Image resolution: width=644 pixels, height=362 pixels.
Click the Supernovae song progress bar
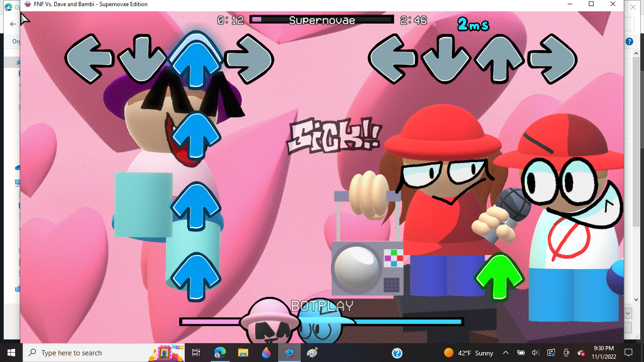tap(322, 20)
